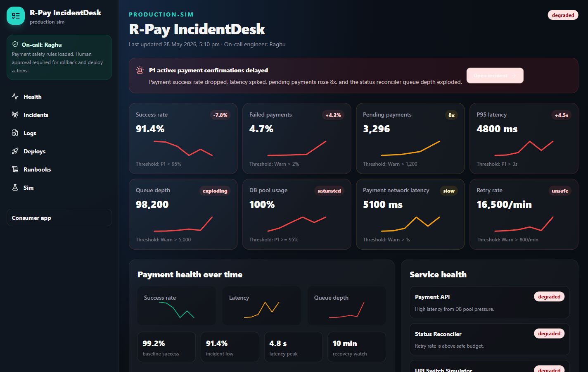Screen dimensions: 588x372
Task: Click the Latency mini chart under Payment health
Action: point(261,305)
